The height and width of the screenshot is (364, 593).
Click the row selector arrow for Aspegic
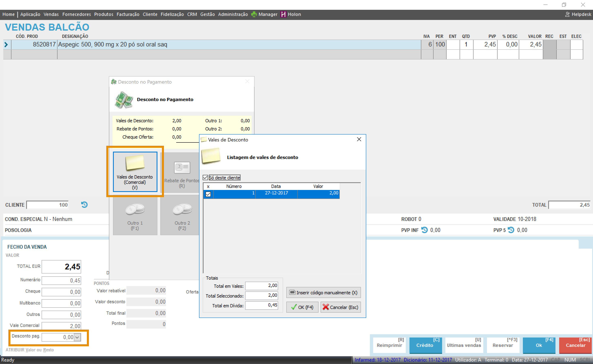(x=6, y=45)
